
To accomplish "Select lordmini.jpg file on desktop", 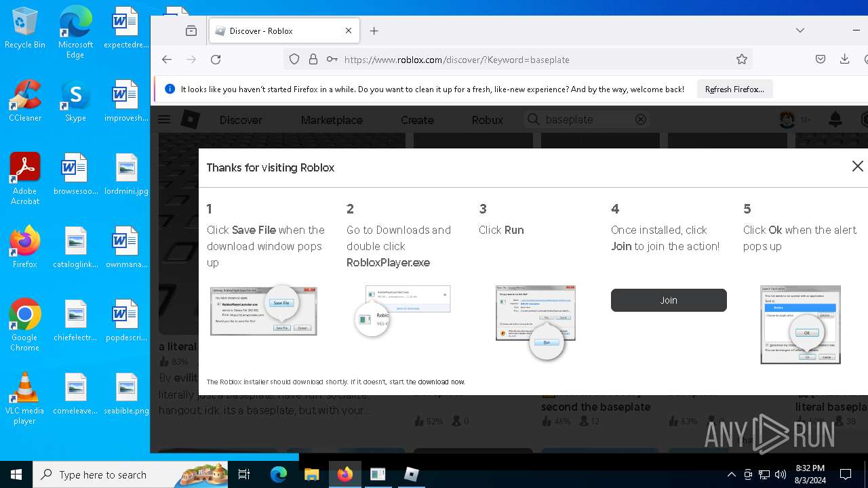I will [x=126, y=174].
